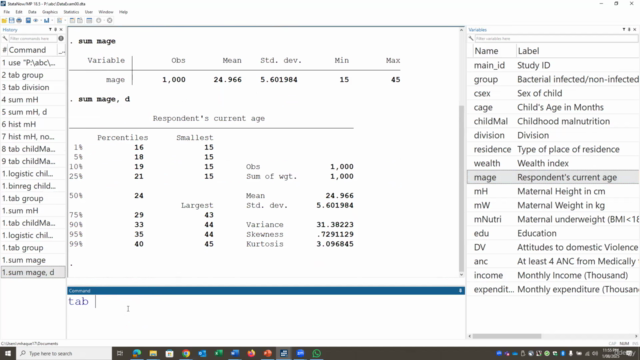Image resolution: width=640 pixels, height=360 pixels.
Task: Open WhatsApp from the taskbar
Action: (316, 353)
